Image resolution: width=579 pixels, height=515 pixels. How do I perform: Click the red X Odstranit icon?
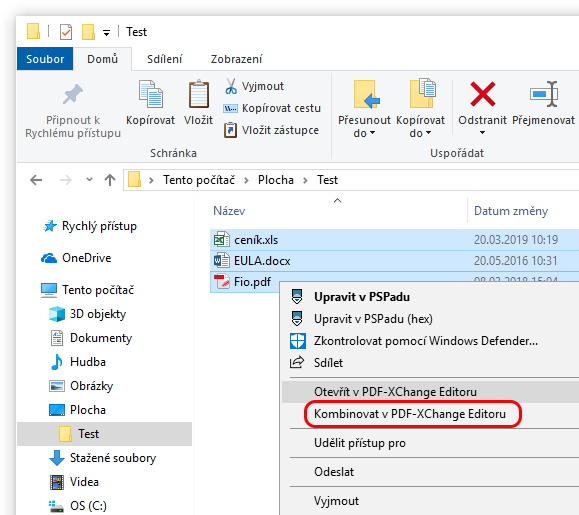(x=483, y=94)
